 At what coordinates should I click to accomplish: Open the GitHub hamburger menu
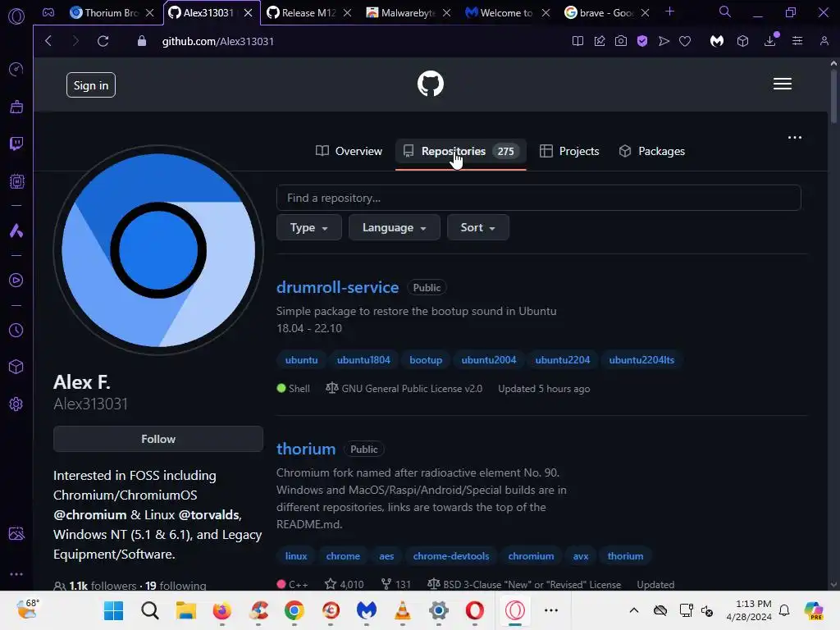tap(782, 84)
